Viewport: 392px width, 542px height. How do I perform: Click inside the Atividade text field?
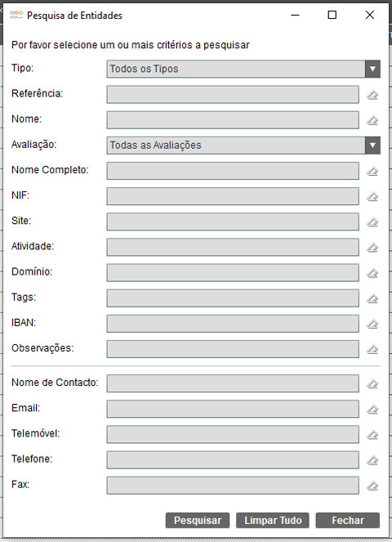pos(233,247)
